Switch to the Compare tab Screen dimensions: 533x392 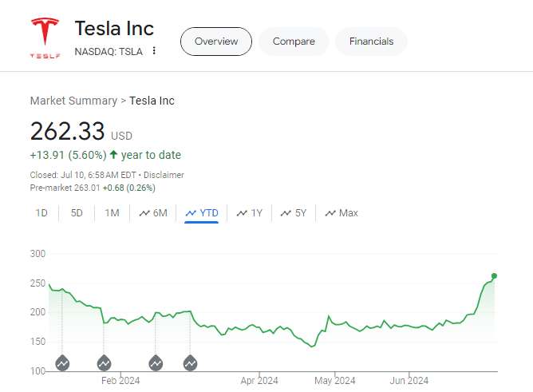click(294, 42)
